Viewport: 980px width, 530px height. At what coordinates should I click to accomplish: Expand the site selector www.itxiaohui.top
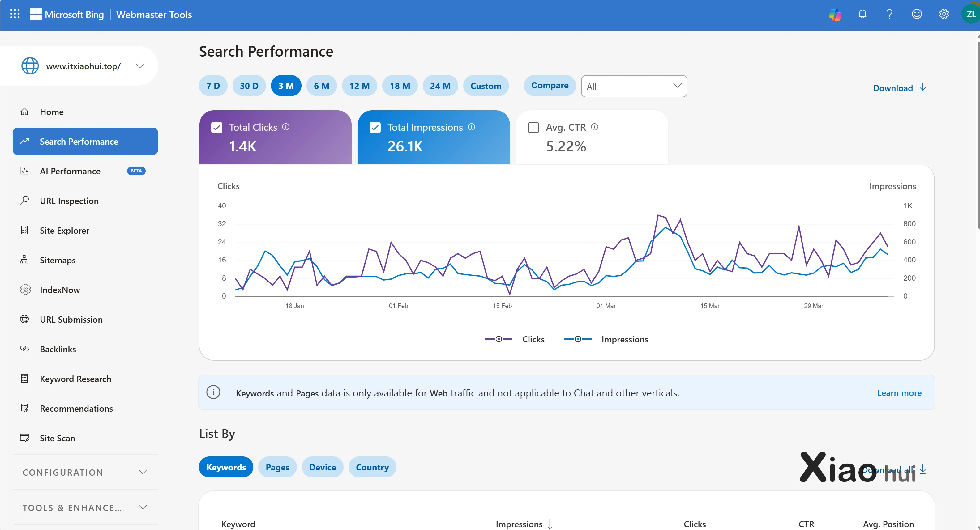(140, 66)
